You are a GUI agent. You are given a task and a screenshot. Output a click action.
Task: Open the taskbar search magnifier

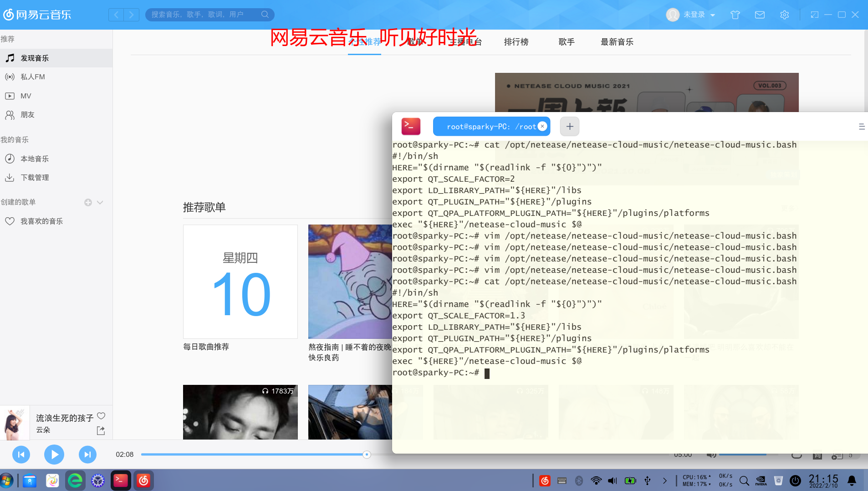click(x=744, y=481)
